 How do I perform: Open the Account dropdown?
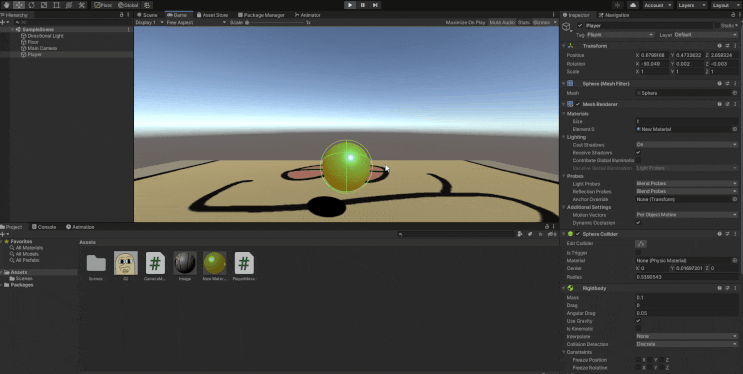coord(658,5)
